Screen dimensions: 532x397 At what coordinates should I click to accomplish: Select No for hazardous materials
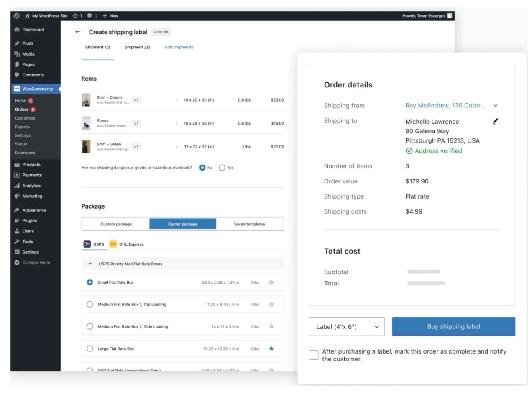click(x=202, y=168)
